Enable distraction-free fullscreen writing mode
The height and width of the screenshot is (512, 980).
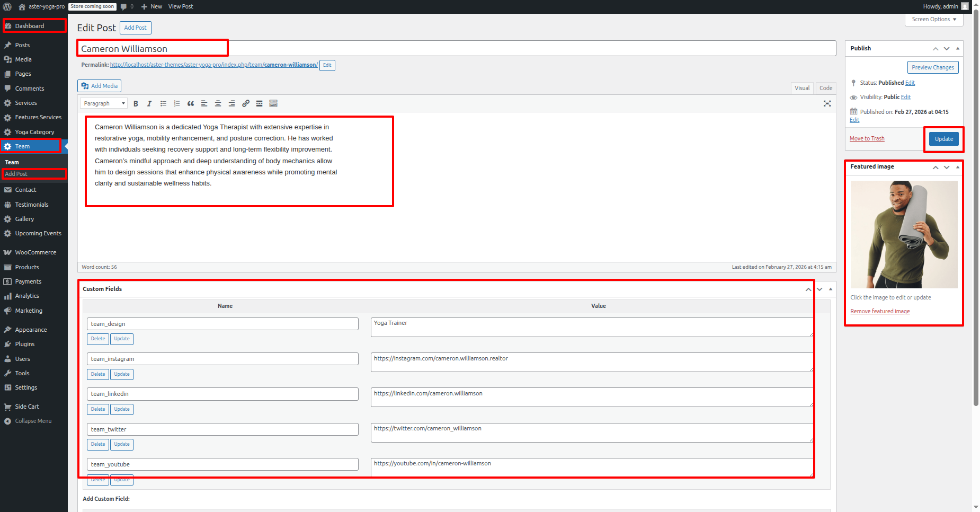[827, 104]
